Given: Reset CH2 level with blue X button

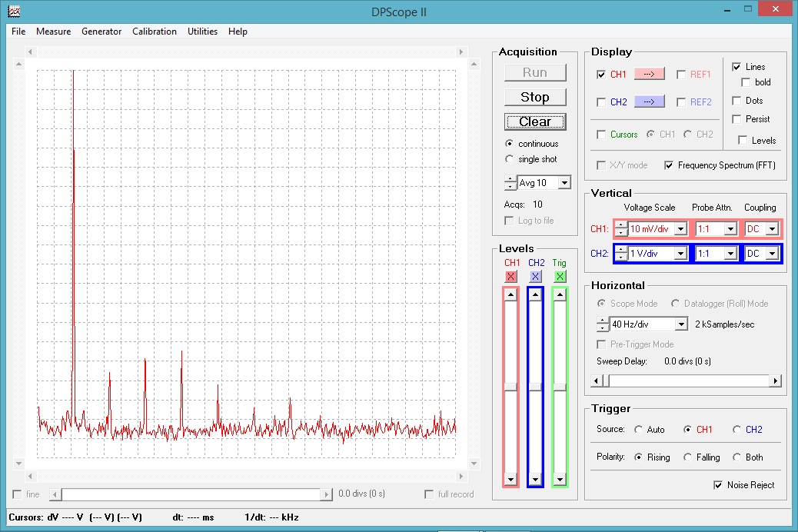Looking at the screenshot, I should [535, 277].
